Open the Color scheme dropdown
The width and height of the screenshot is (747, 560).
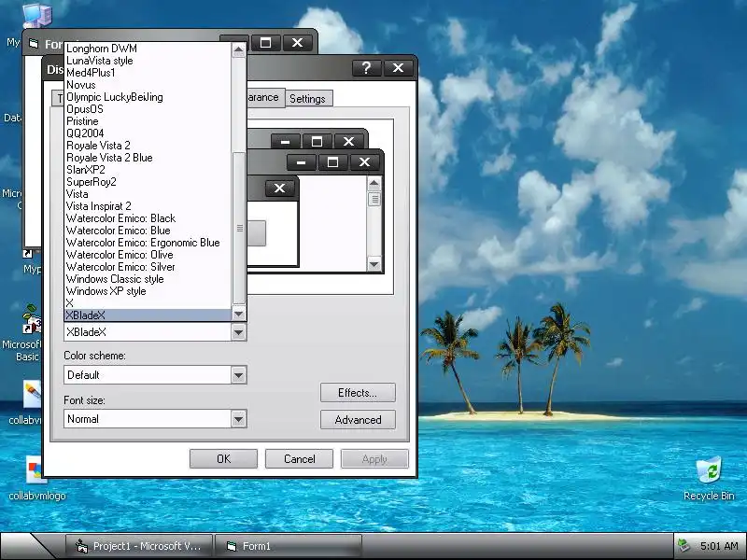tap(239, 375)
